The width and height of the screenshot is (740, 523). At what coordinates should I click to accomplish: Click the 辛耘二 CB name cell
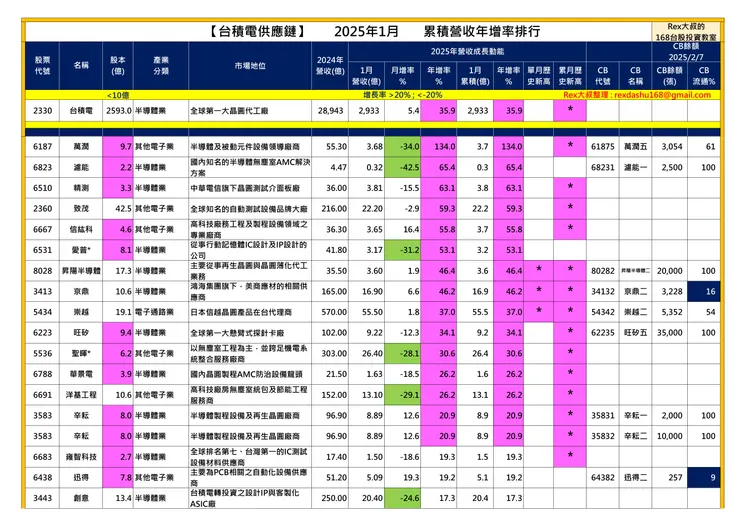point(635,436)
